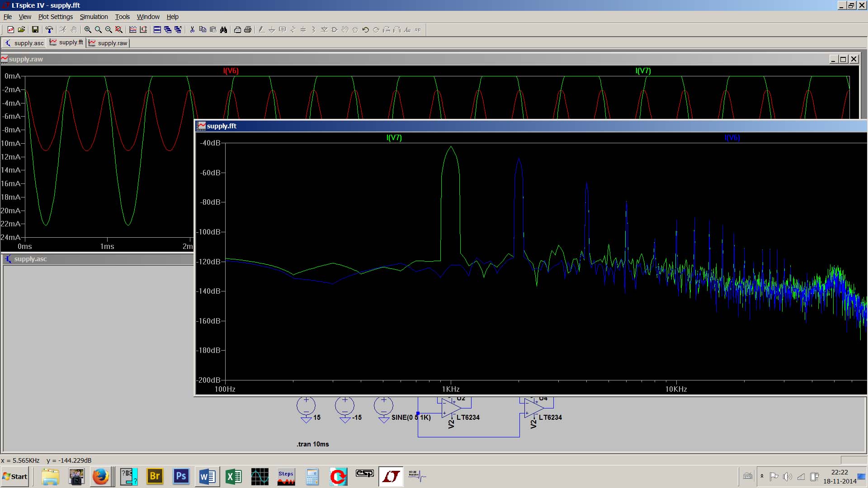The image size is (868, 488).
Task: Open the Window menu
Action: (x=148, y=17)
